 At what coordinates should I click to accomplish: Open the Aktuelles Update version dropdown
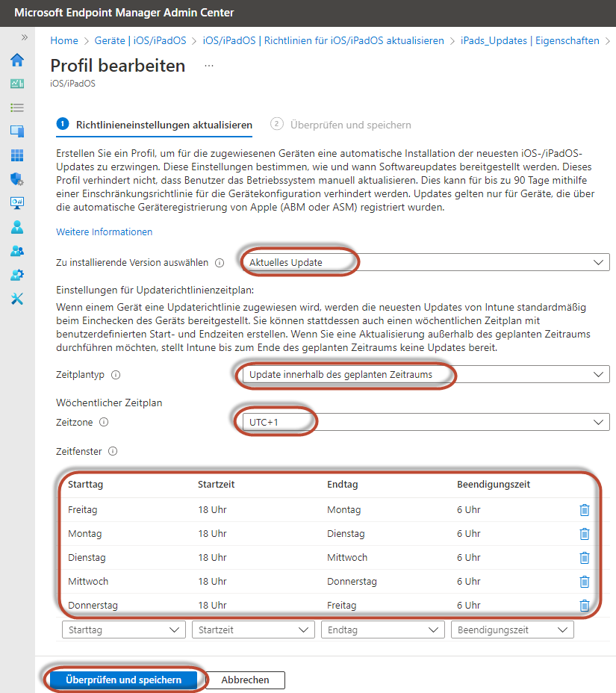pyautogui.click(x=424, y=262)
